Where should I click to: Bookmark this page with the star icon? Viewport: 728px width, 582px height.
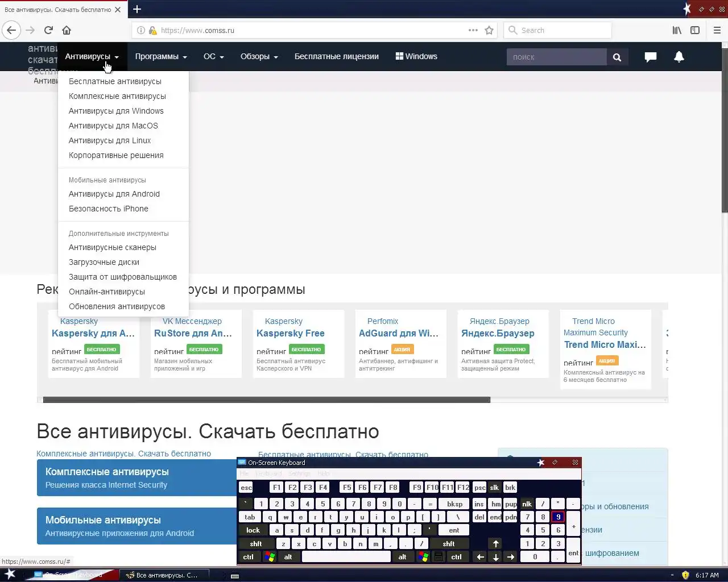[489, 30]
